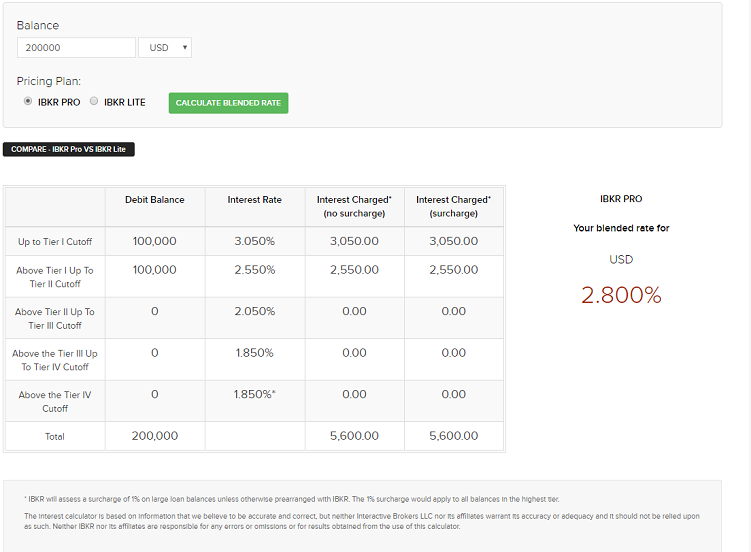Open the USD currency dropdown

point(165,47)
